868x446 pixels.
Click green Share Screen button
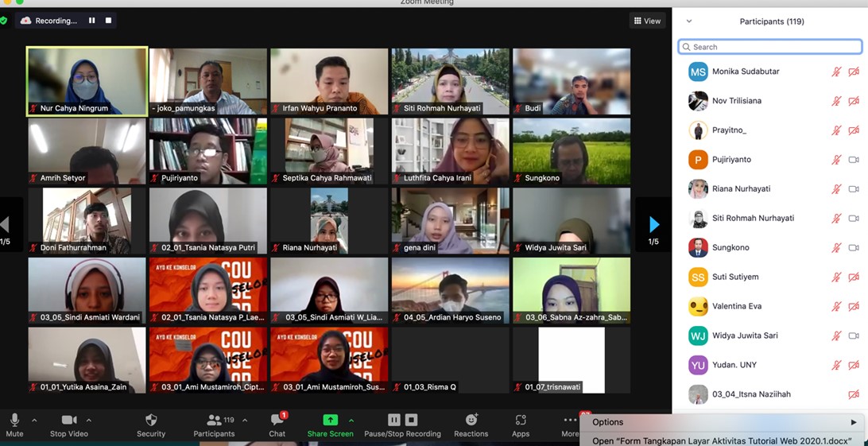pyautogui.click(x=331, y=425)
